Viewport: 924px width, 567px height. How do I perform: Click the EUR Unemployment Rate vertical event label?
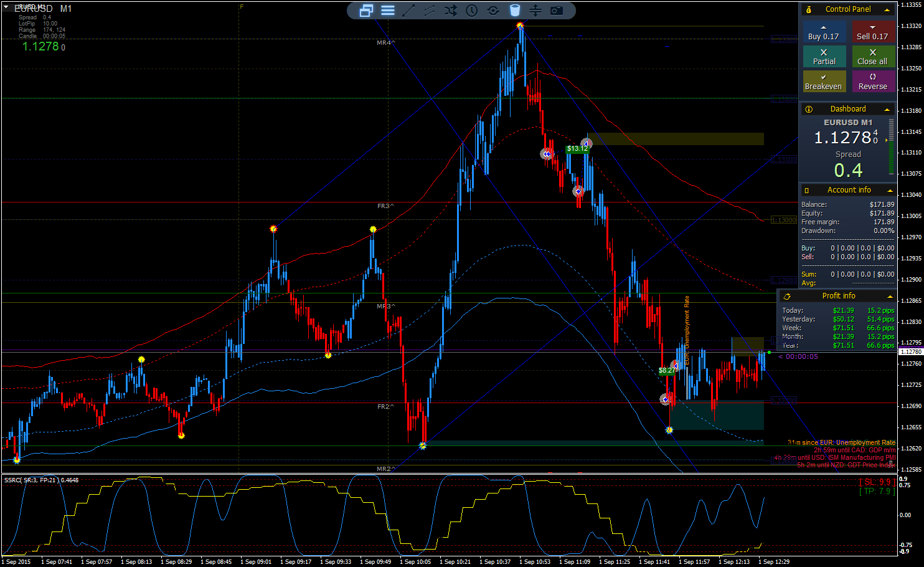[687, 330]
